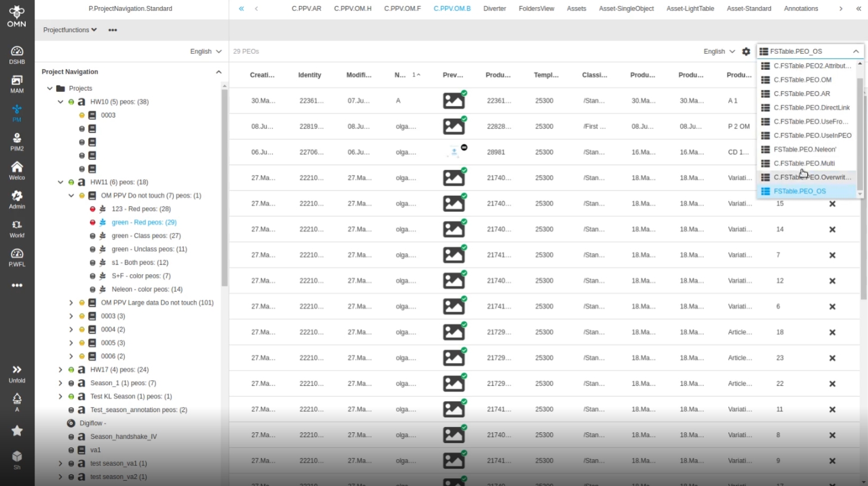Open the Workf workflow icon

17,224
